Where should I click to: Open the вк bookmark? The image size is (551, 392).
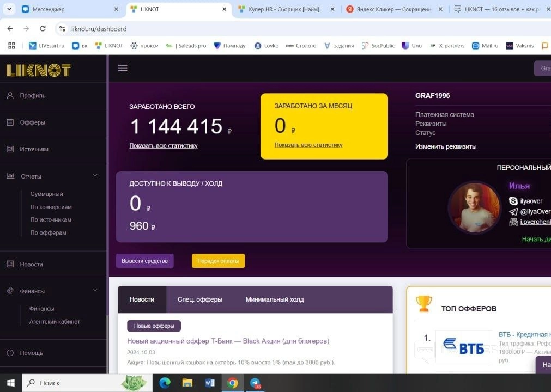(x=80, y=46)
